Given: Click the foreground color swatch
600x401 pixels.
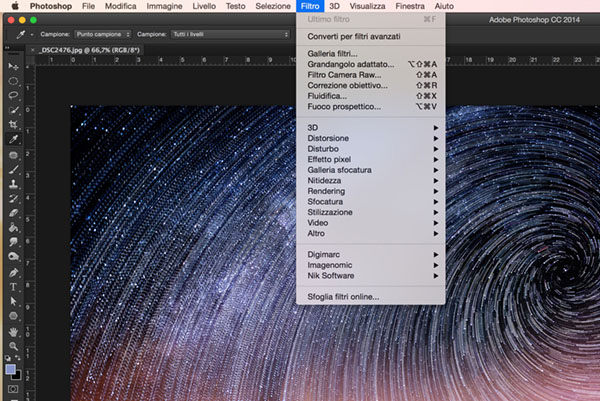Looking at the screenshot, I should [10, 369].
